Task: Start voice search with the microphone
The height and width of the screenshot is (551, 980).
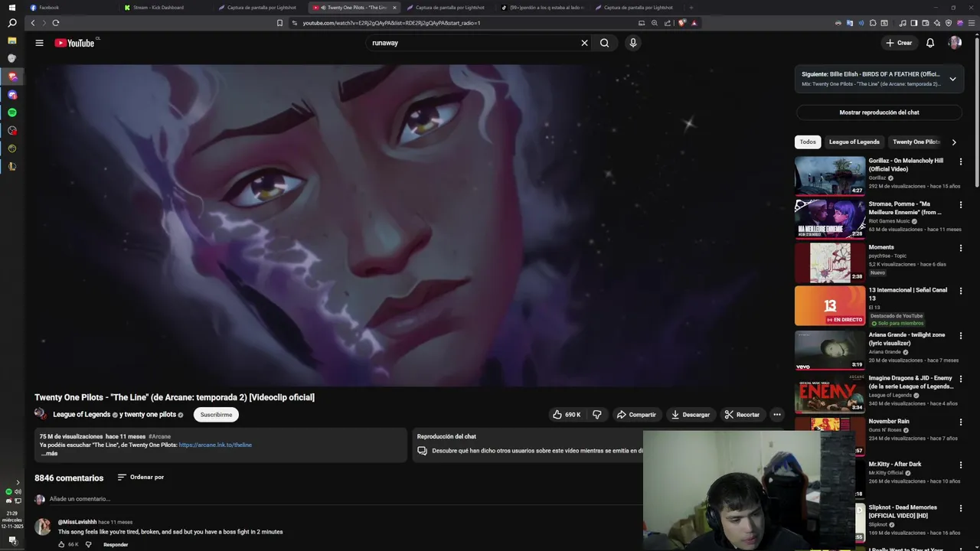Action: coord(633,43)
